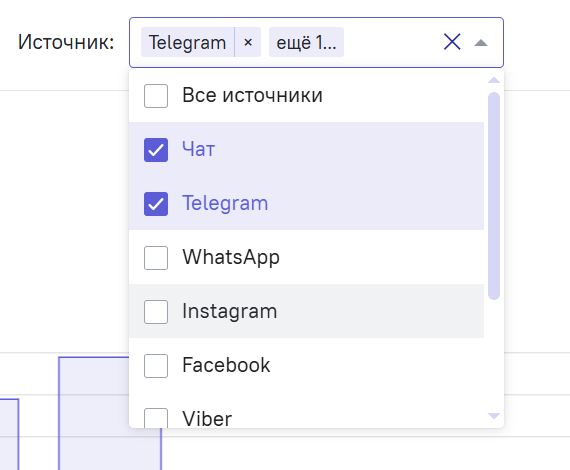Click the dropdown list scrollbar thumb
570x470 pixels.
tap(494, 196)
